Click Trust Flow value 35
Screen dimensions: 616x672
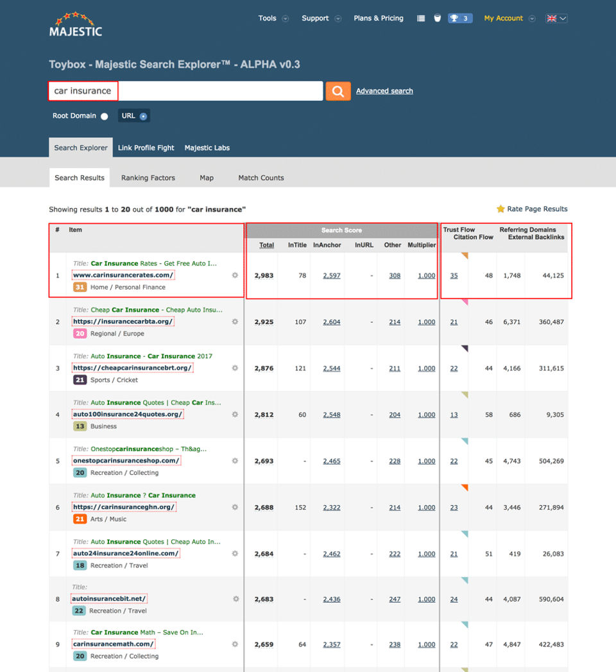(454, 275)
